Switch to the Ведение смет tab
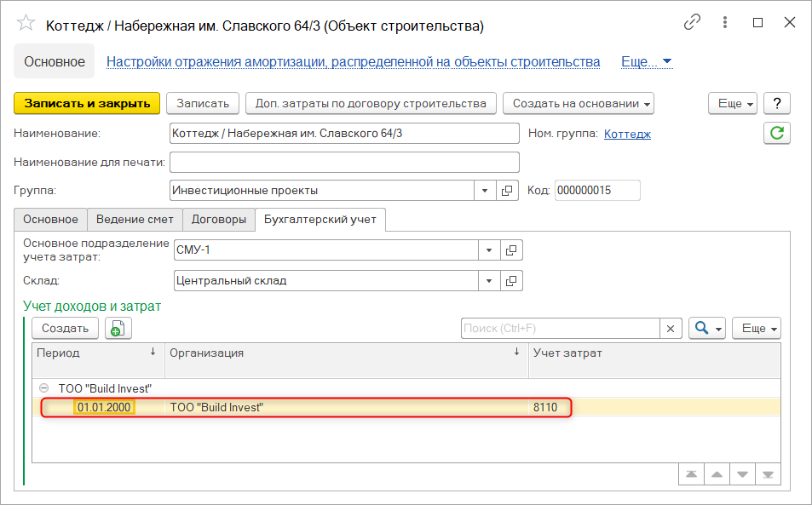 pos(135,220)
